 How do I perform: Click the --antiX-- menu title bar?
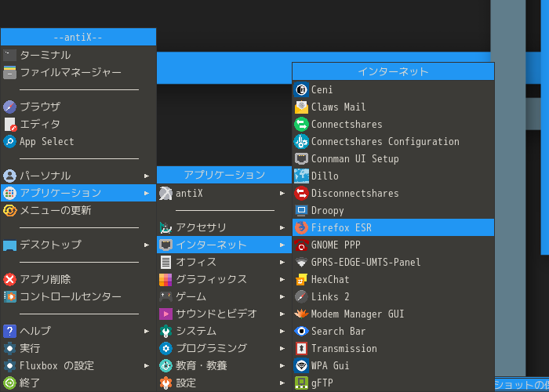[x=78, y=37]
